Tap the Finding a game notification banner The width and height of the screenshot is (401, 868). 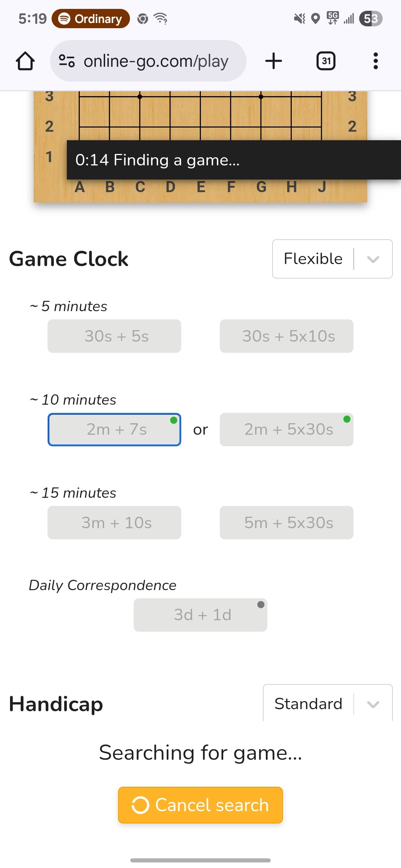(234, 160)
